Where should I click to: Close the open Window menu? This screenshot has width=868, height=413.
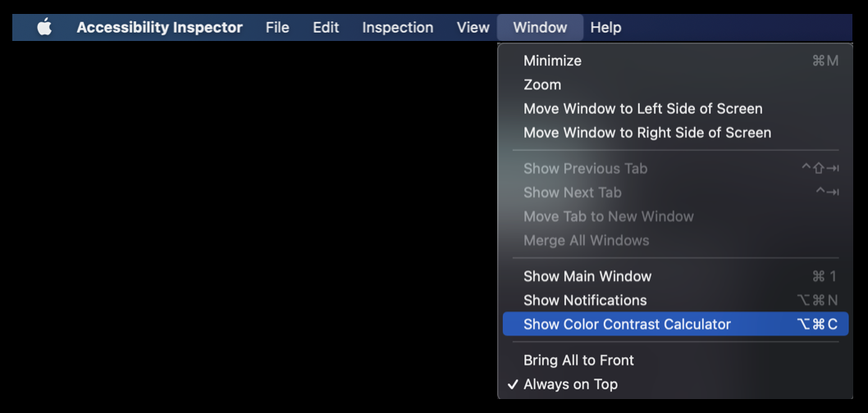pos(540,27)
